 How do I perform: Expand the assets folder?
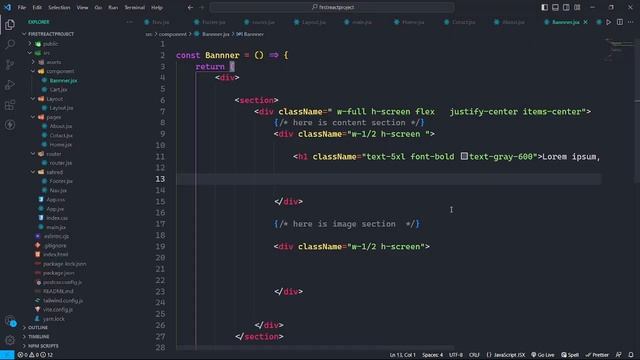click(33, 62)
